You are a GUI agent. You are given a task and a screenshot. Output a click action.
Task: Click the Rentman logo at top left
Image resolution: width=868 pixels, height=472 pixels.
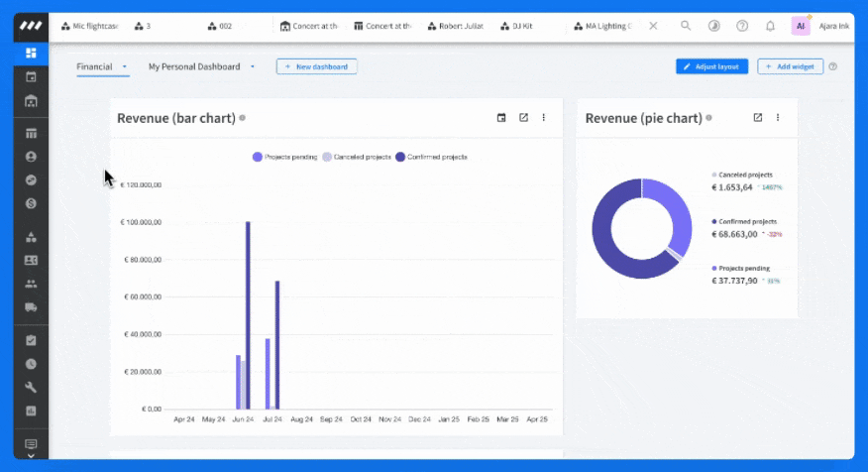31,26
